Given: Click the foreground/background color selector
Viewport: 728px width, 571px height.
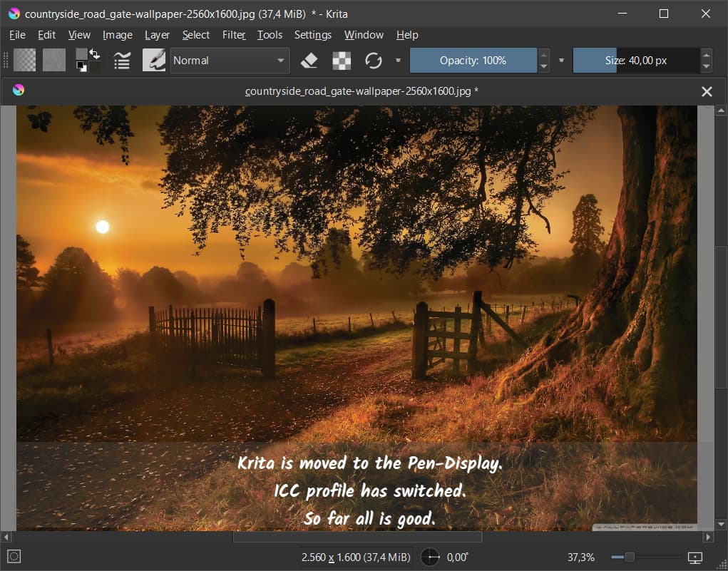Looking at the screenshot, I should click(x=88, y=61).
